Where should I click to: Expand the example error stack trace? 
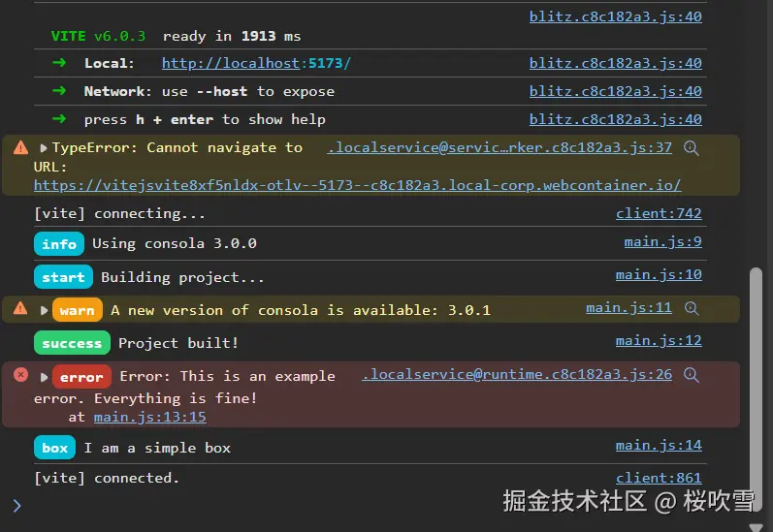coord(44,377)
